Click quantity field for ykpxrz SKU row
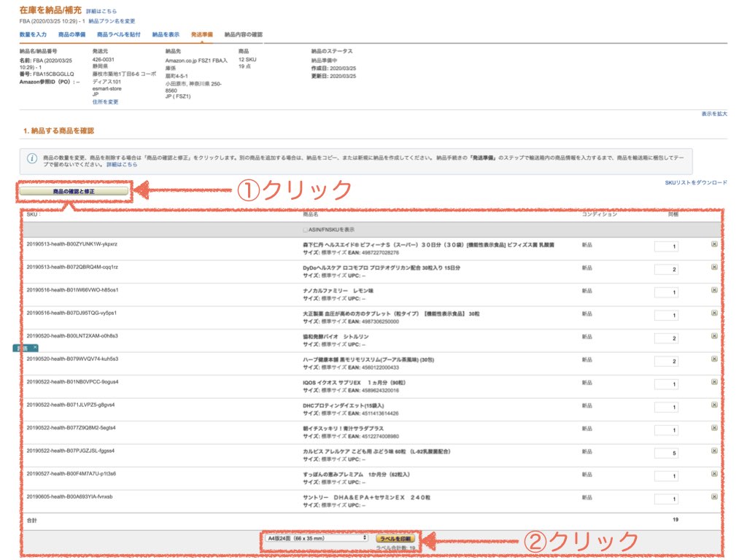The image size is (747, 560). [666, 246]
